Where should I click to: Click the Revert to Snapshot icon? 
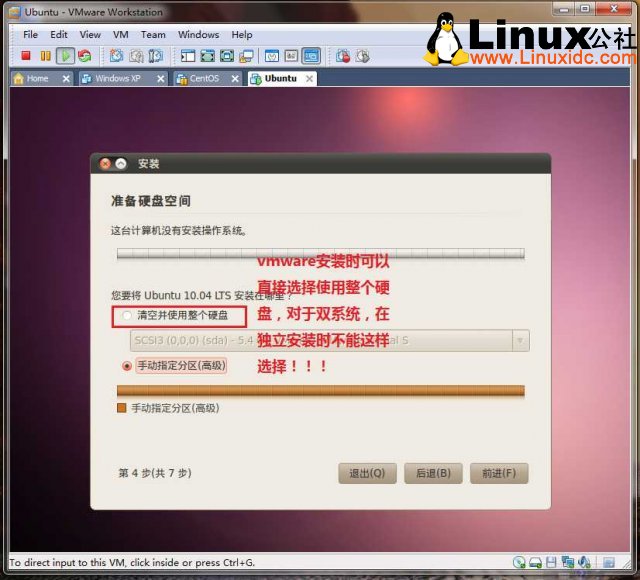136,56
